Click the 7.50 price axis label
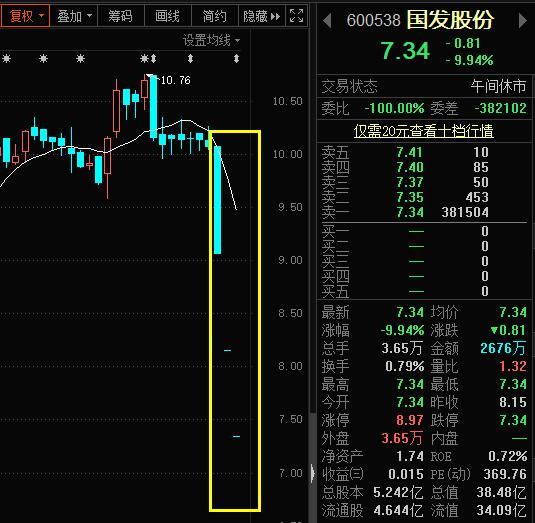 pyautogui.click(x=290, y=419)
